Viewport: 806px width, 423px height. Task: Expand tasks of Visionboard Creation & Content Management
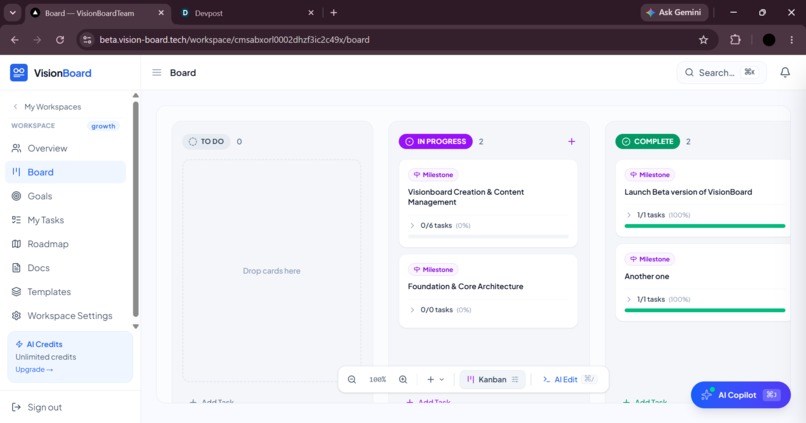pos(412,225)
